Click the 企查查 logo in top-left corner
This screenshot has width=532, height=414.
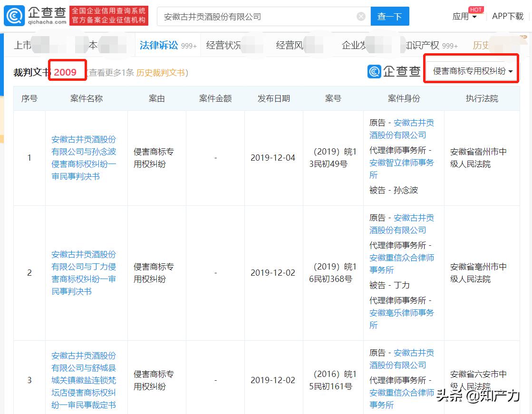click(x=33, y=15)
